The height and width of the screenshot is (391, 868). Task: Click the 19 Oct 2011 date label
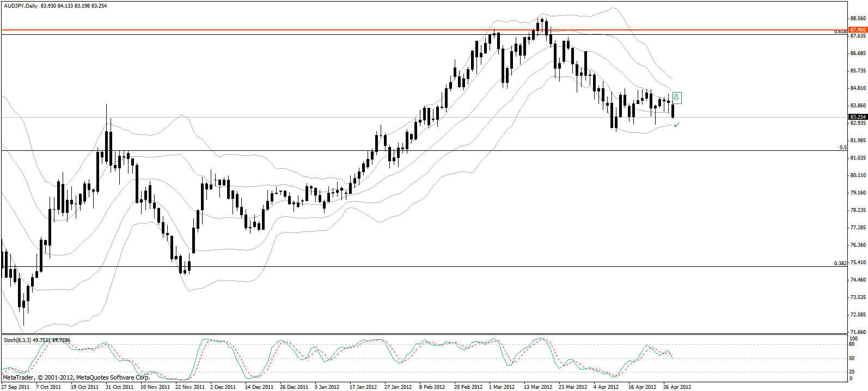point(84,387)
